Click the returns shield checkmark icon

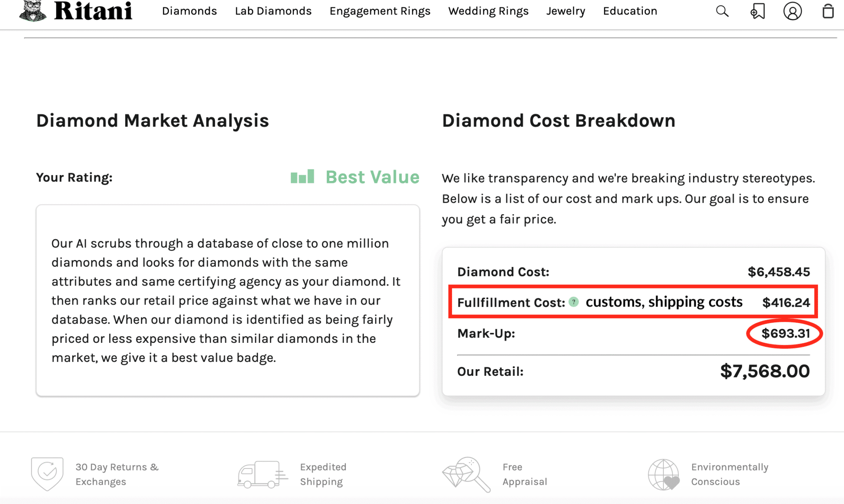tap(47, 474)
